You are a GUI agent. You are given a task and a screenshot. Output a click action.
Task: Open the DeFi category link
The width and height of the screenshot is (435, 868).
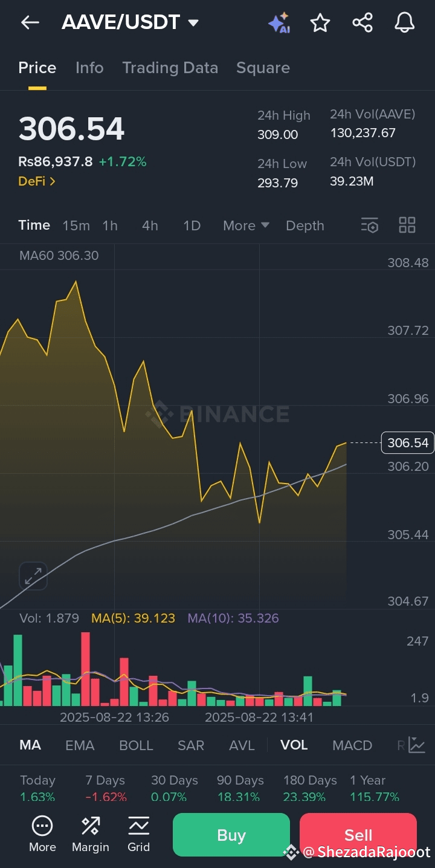point(37,181)
